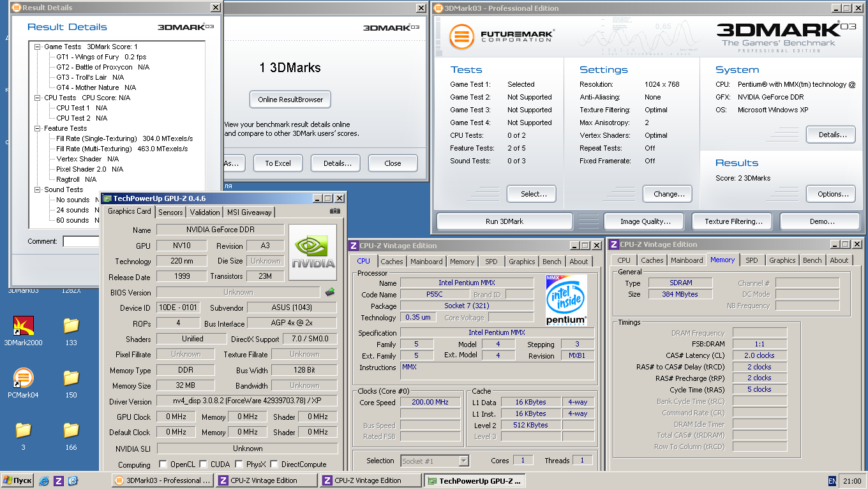This screenshot has width=868, height=490.
Task: Open the Graphics tab in right CPU-Z window
Action: tap(782, 260)
